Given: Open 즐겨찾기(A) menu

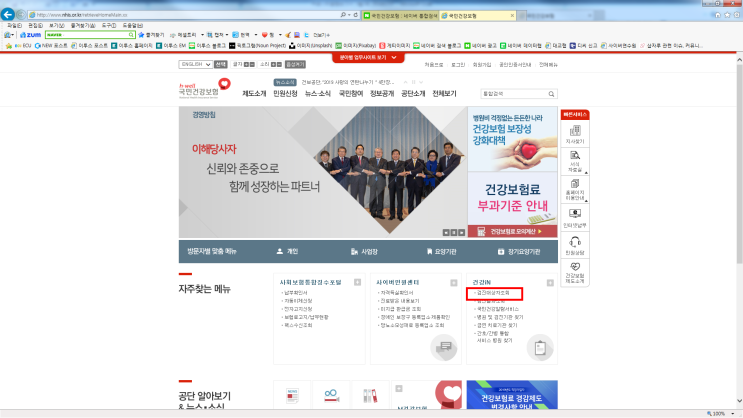Looking at the screenshot, I should point(83,26).
